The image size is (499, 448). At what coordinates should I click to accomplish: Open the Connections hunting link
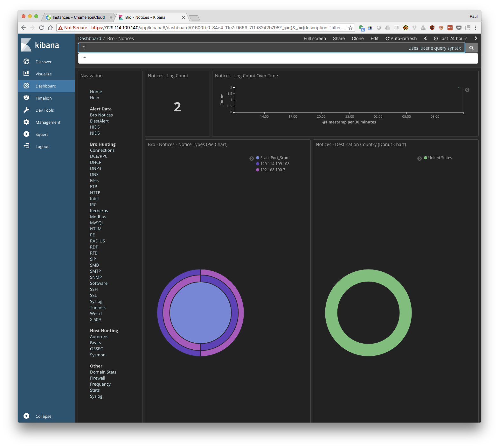tap(102, 150)
